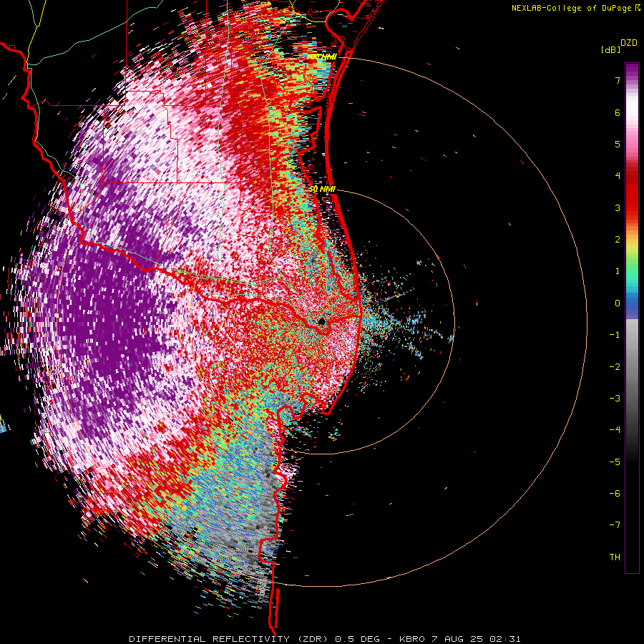Click the [dB] units label
Screen dimensions: 644x644
click(610, 50)
